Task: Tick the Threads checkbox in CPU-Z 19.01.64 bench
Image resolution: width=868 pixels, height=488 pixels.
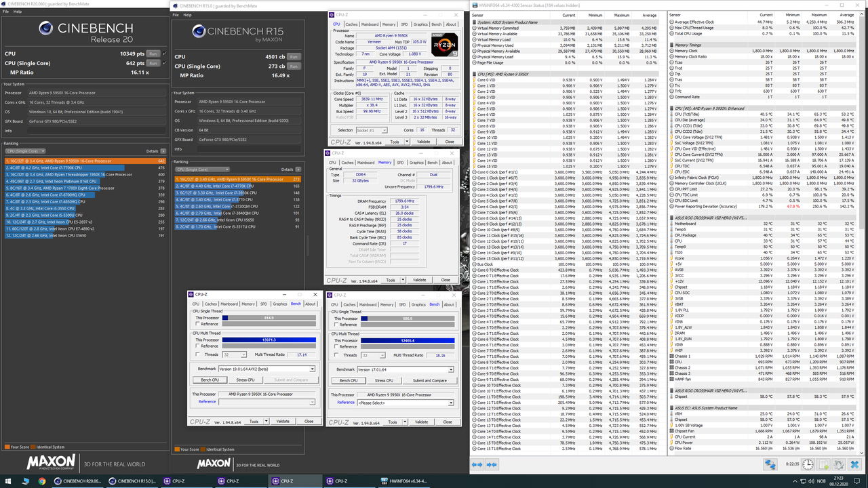Action: (198, 354)
